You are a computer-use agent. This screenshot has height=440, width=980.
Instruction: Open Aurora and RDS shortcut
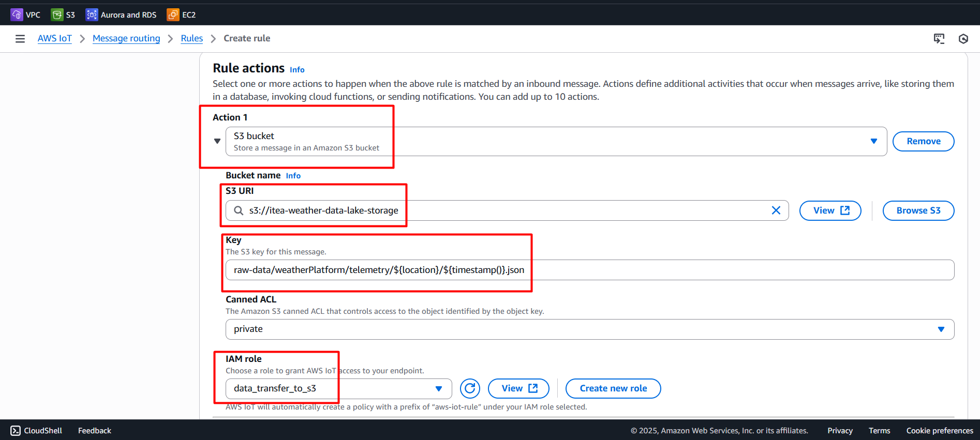(121, 14)
